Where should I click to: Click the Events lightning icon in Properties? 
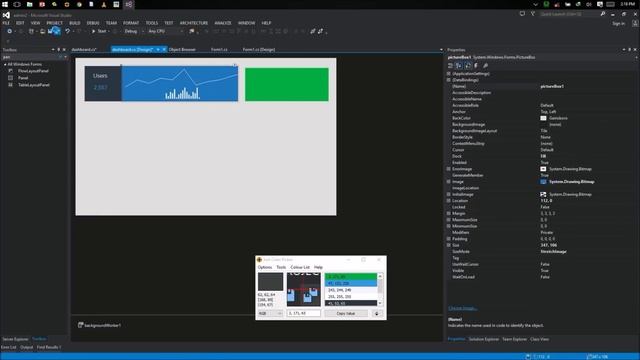(x=476, y=66)
